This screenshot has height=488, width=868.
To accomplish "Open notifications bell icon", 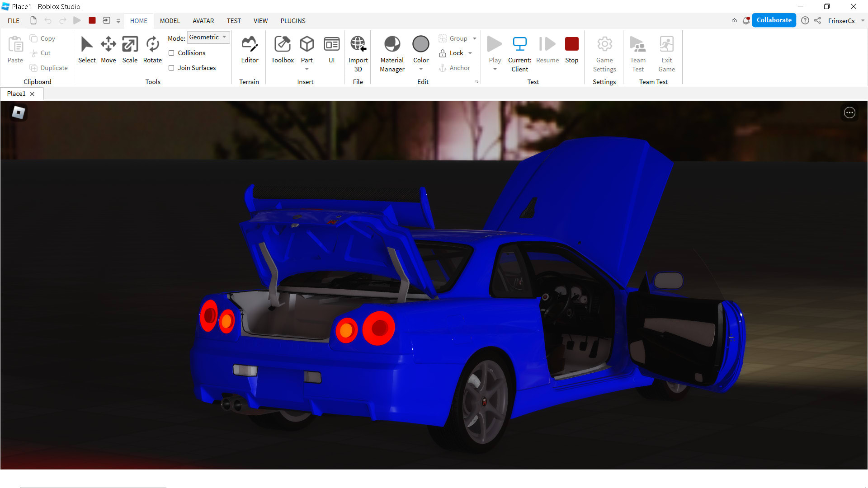I will pyautogui.click(x=746, y=20).
